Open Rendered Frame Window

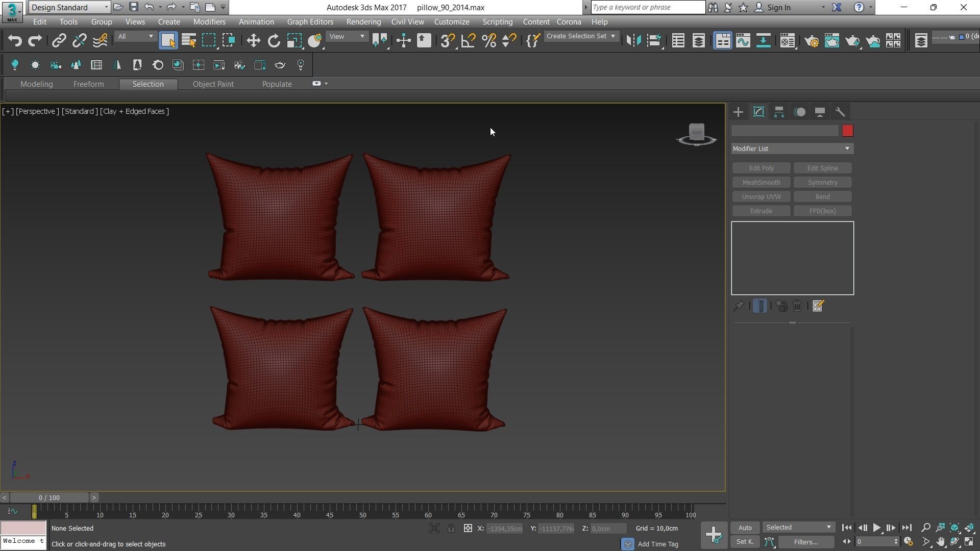(x=832, y=41)
